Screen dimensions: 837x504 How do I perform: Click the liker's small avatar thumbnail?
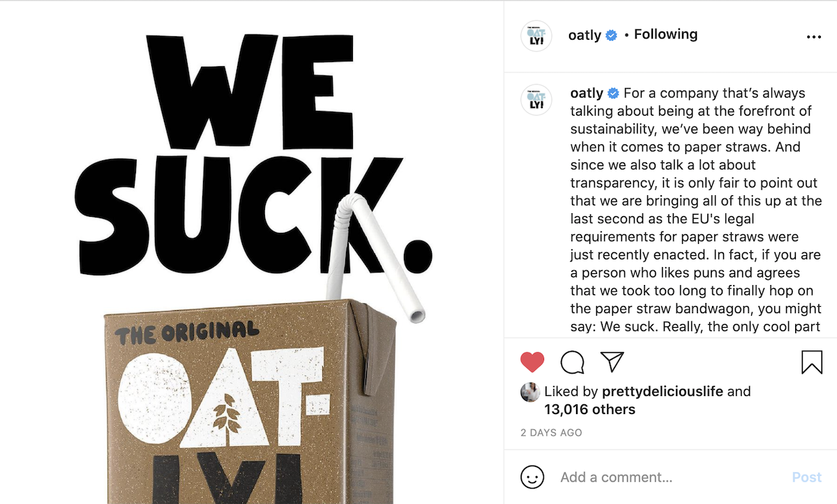[x=530, y=392]
